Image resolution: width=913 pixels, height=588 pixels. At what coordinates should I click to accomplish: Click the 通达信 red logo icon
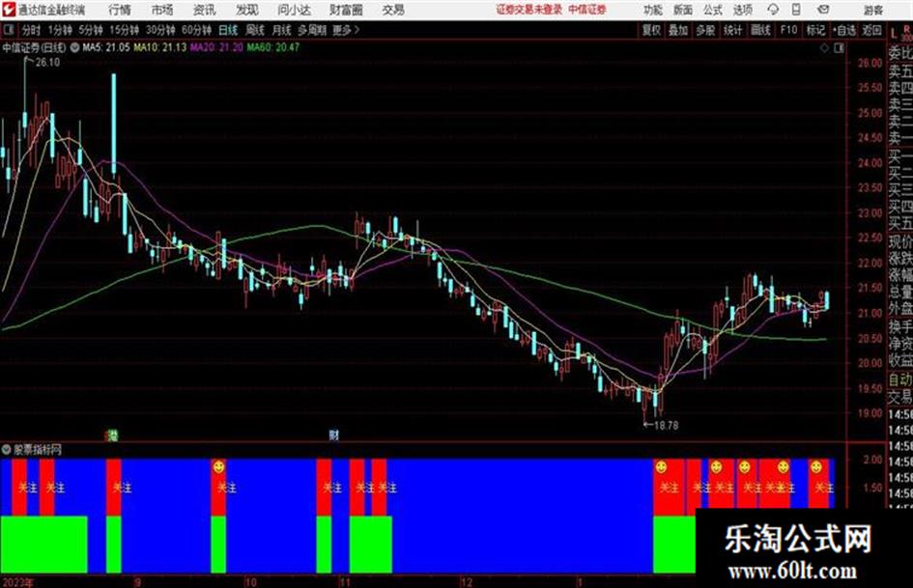(9, 10)
